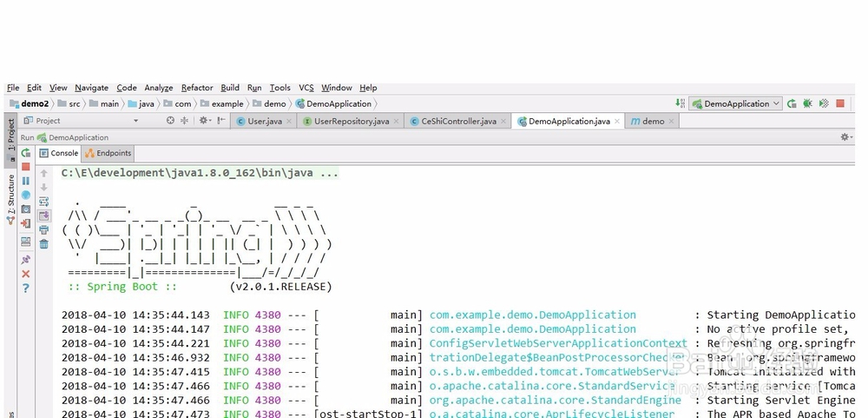
Task: Click demo2 breadcrumb
Action: 30,103
